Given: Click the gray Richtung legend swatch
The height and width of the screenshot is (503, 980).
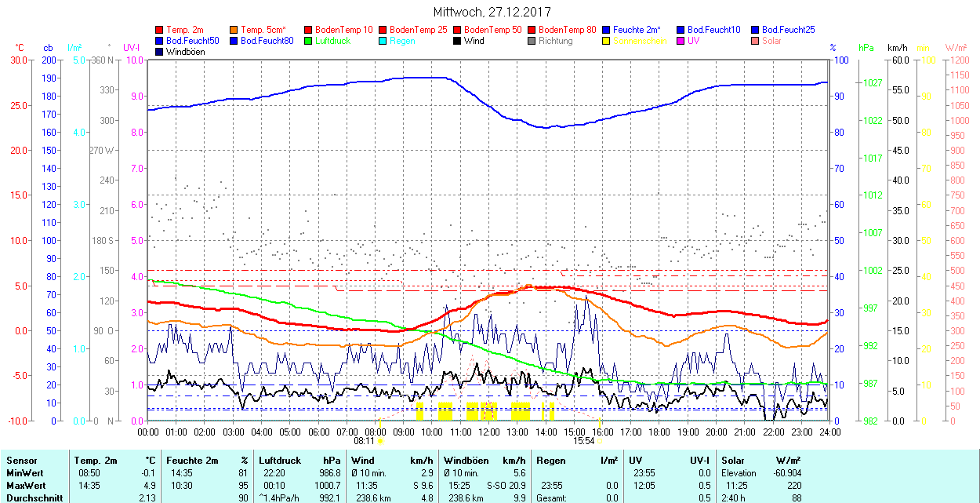Looking at the screenshot, I should click(532, 41).
